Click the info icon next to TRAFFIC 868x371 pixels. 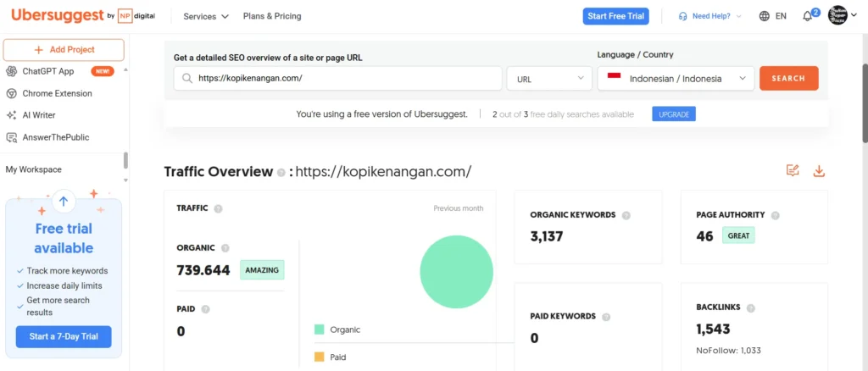coord(218,208)
